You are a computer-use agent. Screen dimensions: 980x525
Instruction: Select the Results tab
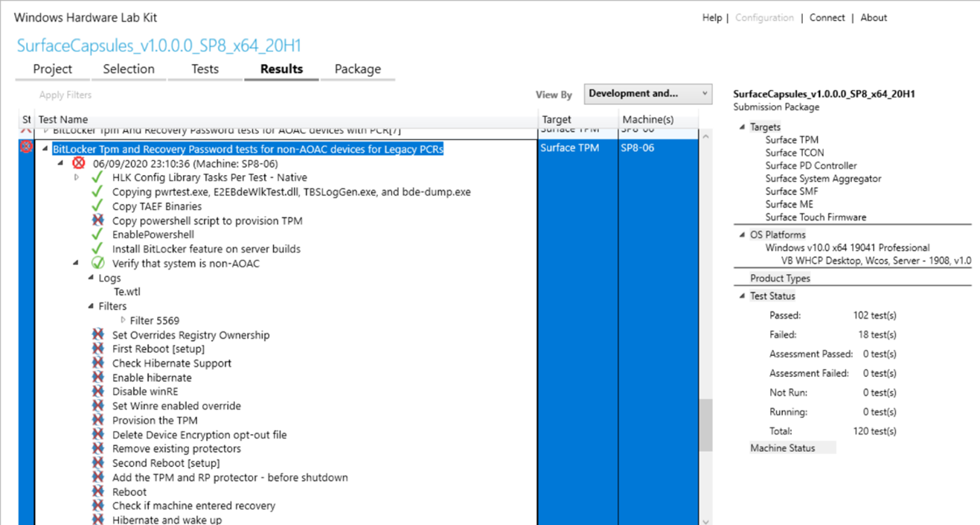(x=281, y=69)
